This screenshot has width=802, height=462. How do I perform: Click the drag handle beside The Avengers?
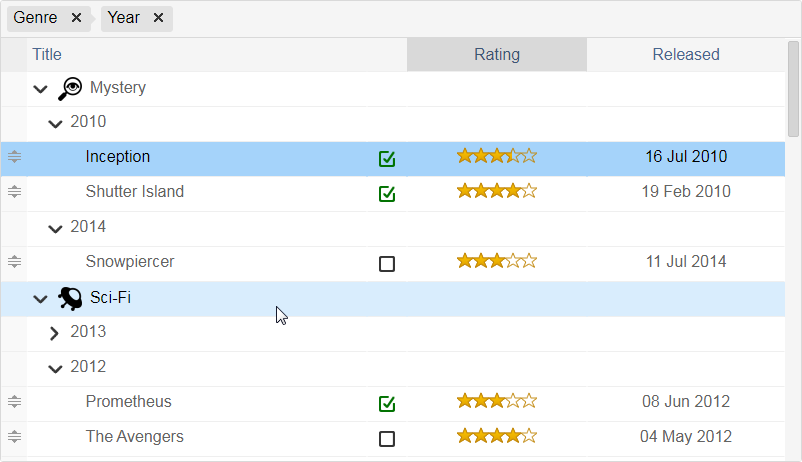point(14,436)
